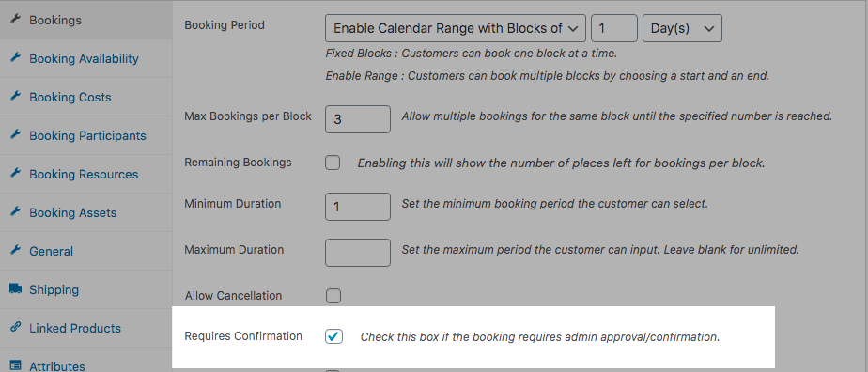Click the wrench icon beside Booking Costs

coord(15,97)
